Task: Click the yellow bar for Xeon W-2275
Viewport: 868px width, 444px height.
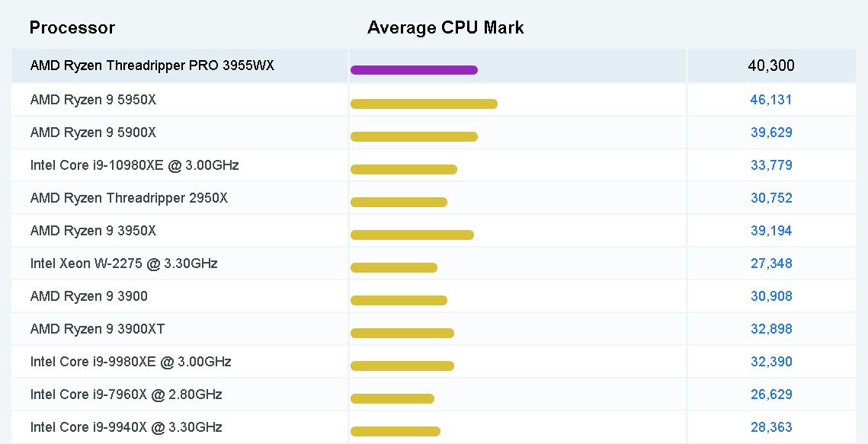Action: point(393,267)
